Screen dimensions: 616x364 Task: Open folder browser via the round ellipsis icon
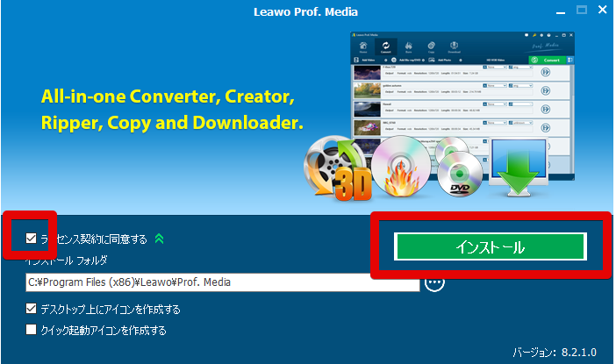434,282
